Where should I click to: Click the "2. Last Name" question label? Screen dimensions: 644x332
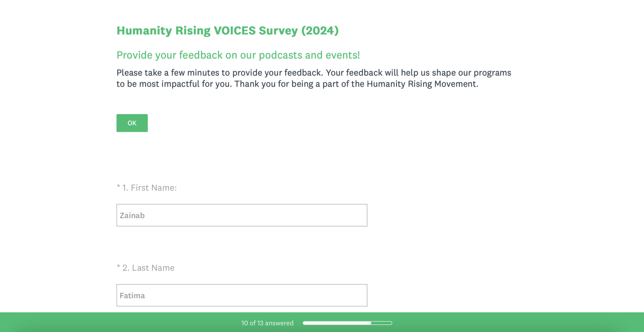[148, 268]
